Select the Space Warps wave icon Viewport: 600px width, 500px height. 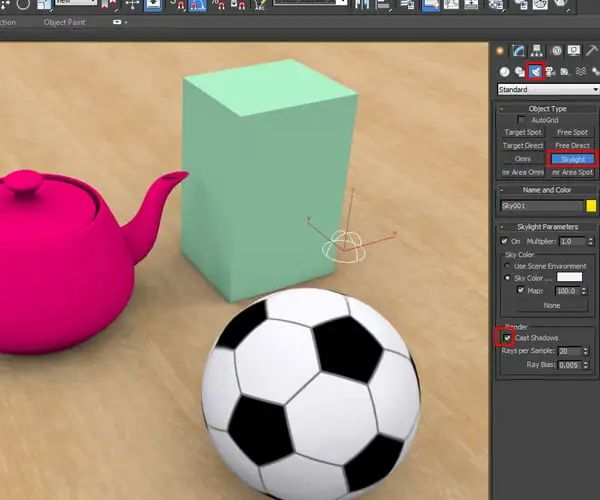point(580,72)
